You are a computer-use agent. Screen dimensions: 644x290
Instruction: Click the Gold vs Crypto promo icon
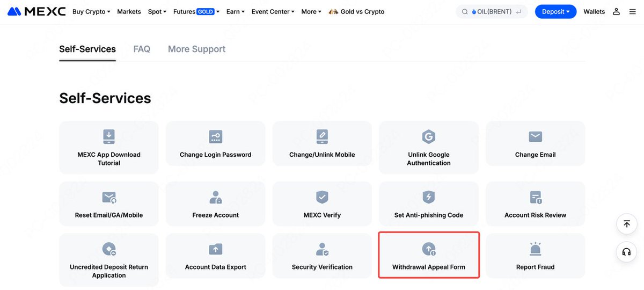click(x=333, y=12)
